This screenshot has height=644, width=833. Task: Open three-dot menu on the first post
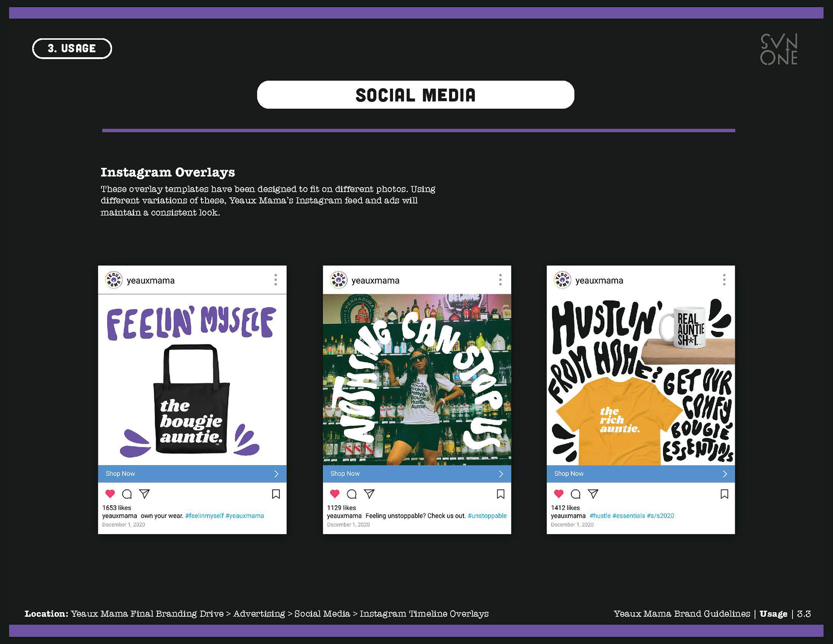click(275, 280)
